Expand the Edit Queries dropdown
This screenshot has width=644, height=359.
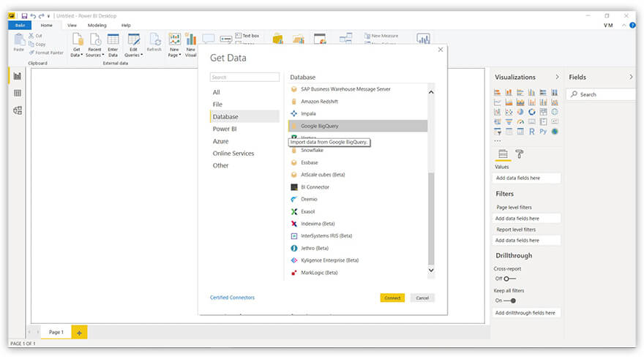pos(133,44)
